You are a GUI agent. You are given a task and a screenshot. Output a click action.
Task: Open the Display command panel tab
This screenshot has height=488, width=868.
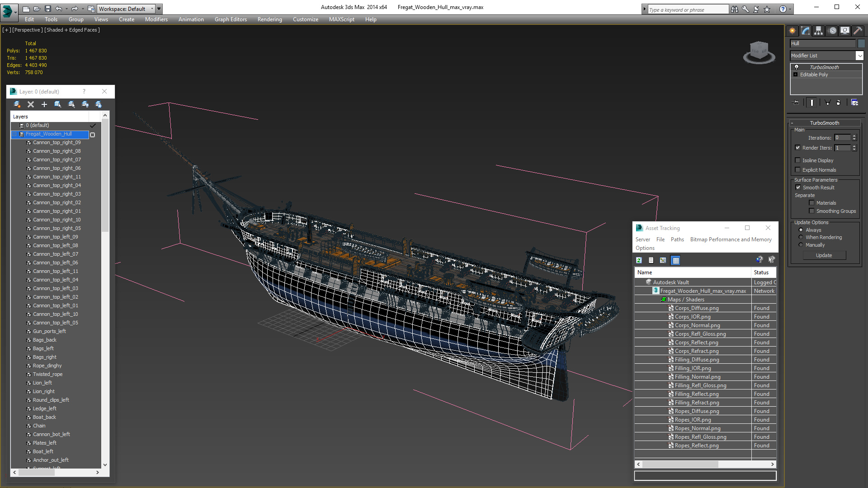pyautogui.click(x=845, y=31)
